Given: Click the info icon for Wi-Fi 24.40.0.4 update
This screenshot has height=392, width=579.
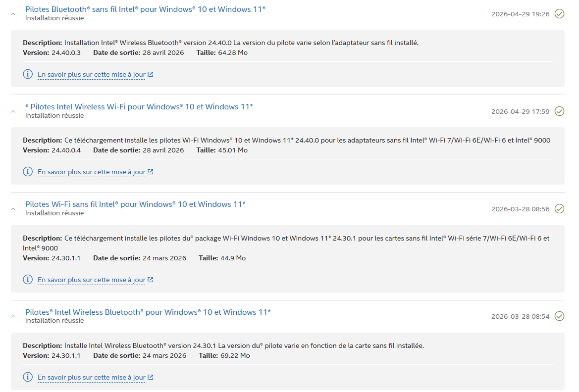Looking at the screenshot, I should 28,172.
